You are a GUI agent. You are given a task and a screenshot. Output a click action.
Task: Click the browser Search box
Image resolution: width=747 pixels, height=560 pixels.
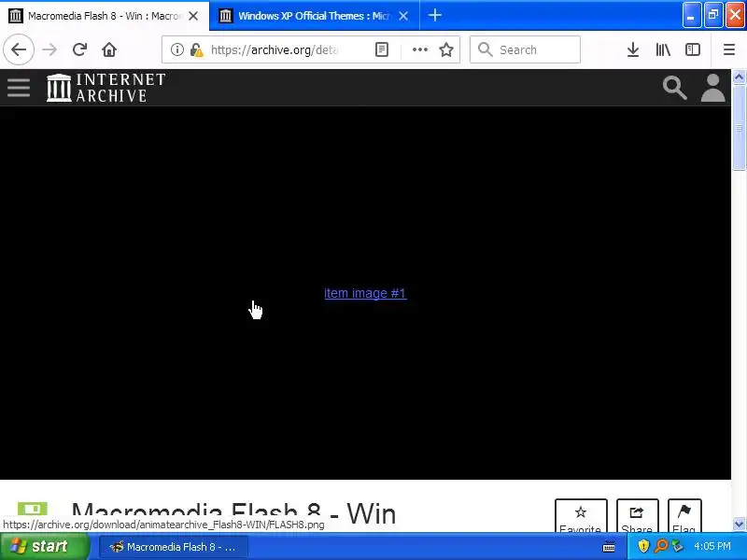[x=525, y=49]
